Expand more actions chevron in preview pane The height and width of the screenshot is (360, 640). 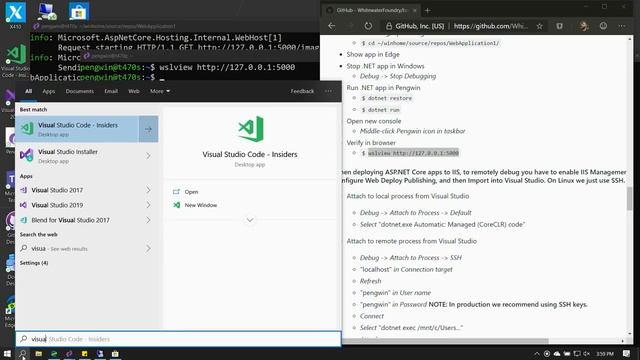[x=250, y=220]
